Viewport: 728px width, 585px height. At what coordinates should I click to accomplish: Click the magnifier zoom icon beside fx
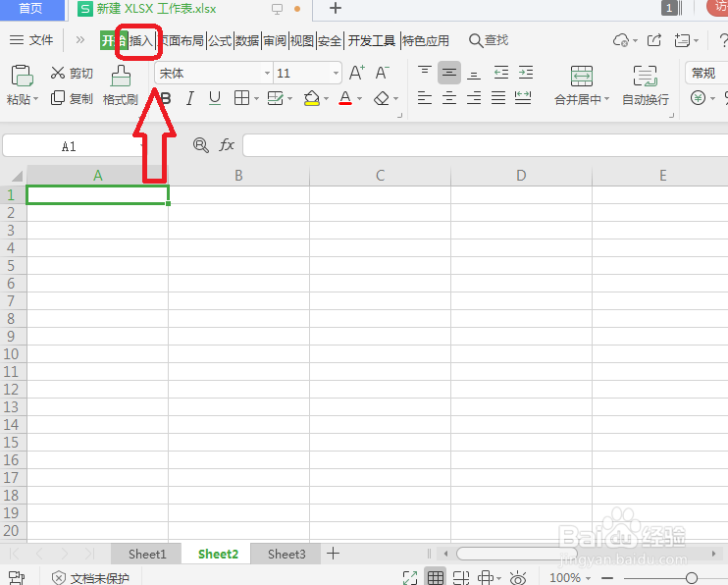pyautogui.click(x=200, y=145)
